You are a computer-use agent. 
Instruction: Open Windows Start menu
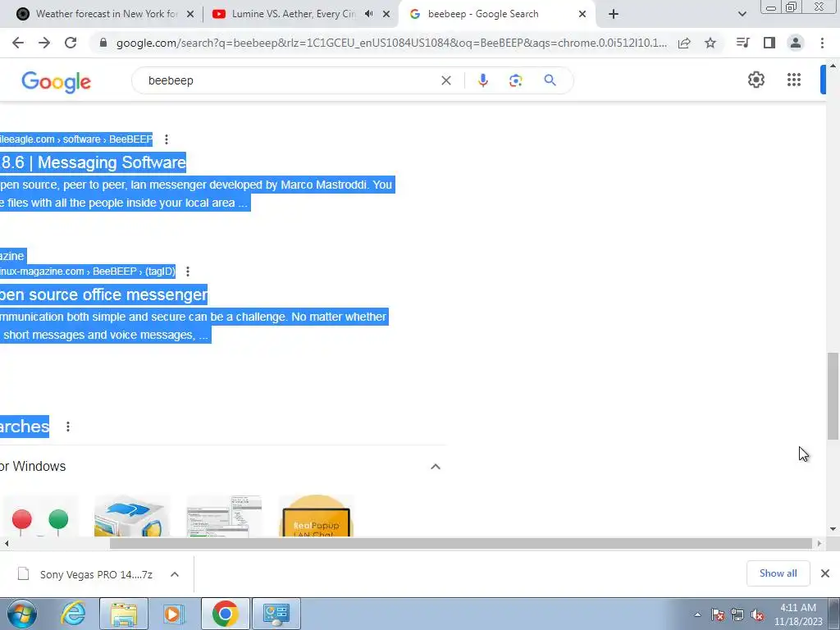click(x=21, y=614)
